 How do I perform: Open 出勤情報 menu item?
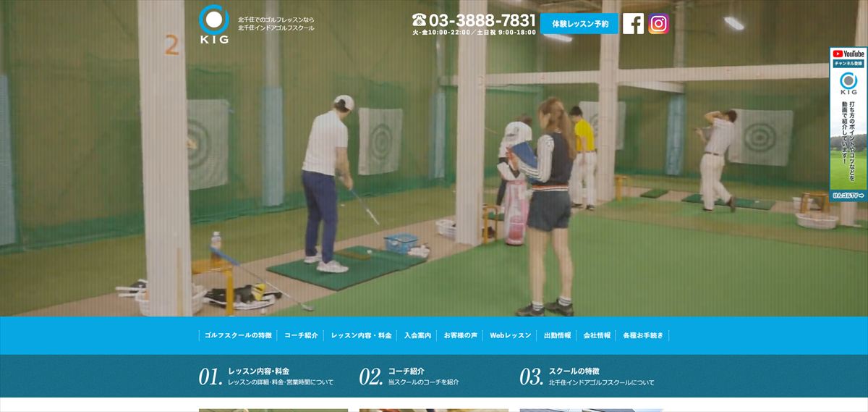(x=557, y=336)
